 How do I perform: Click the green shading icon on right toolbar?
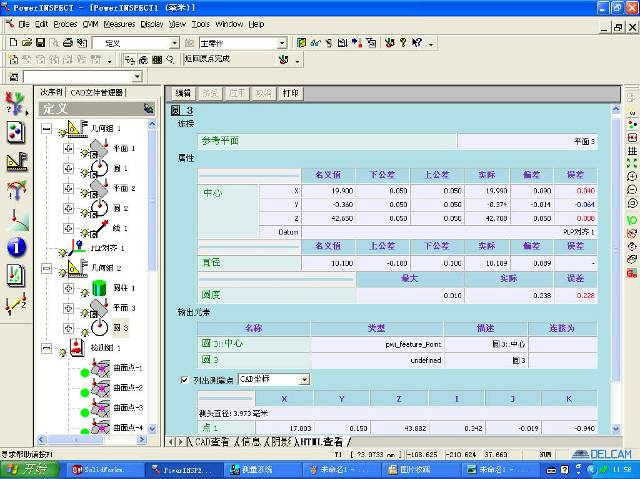pyautogui.click(x=632, y=220)
